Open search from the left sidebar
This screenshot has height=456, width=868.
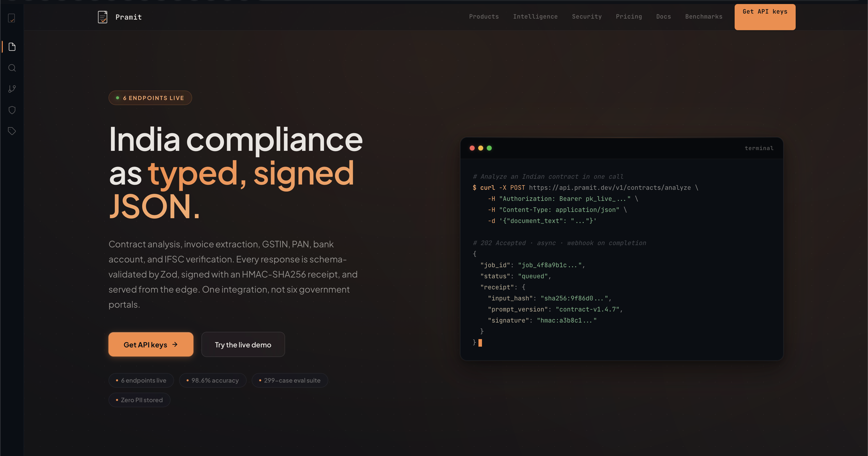tap(12, 68)
